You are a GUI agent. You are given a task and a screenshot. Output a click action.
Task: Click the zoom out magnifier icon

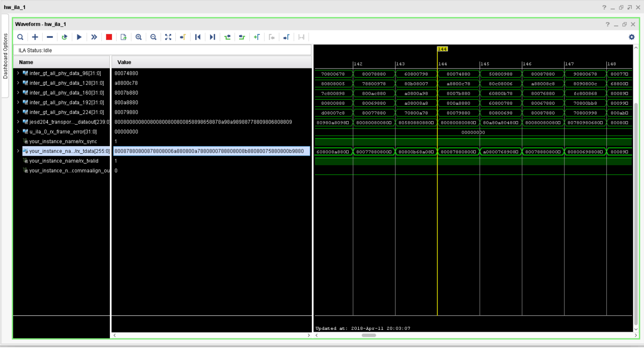click(x=153, y=37)
